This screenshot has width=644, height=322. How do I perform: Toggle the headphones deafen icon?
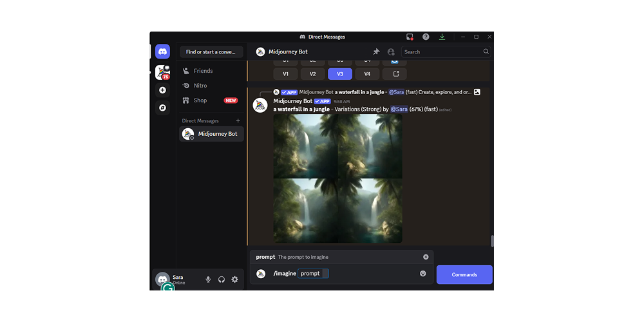point(222,279)
